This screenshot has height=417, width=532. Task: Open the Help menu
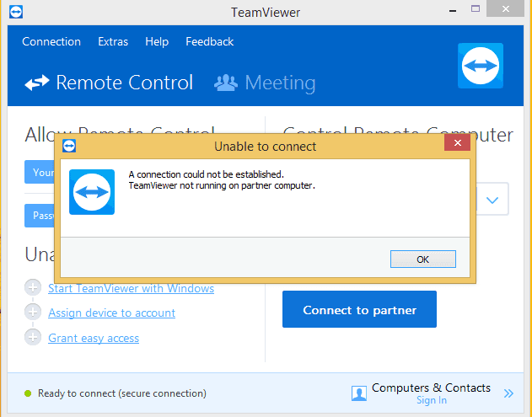(157, 42)
